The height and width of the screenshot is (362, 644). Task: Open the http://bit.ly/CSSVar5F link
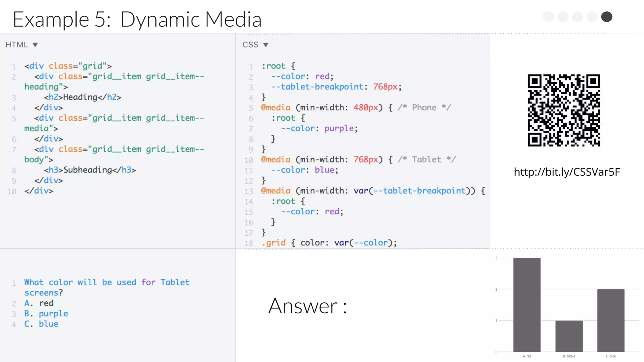point(567,172)
